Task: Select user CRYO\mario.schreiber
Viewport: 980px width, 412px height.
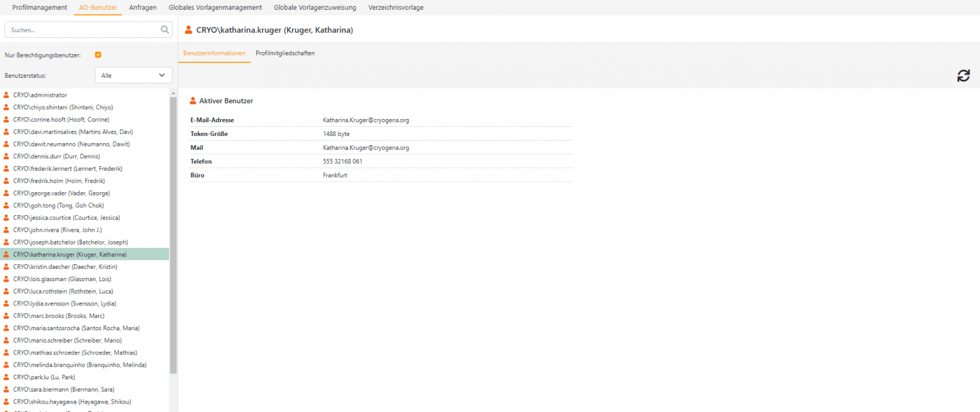Action: (67, 340)
